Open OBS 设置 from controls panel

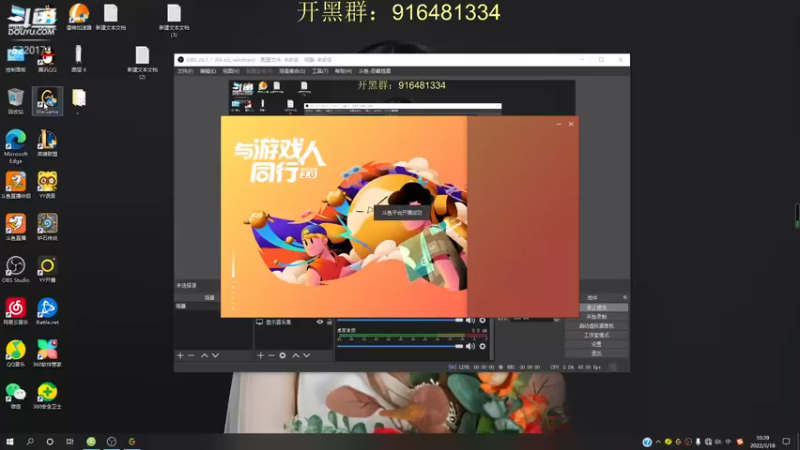[x=596, y=344]
